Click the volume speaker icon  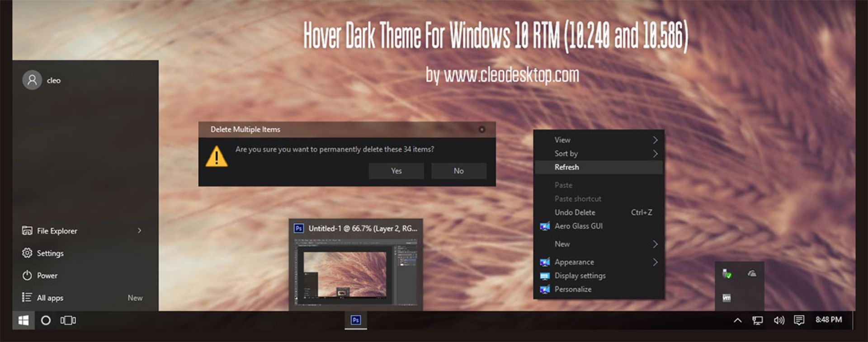click(x=778, y=320)
